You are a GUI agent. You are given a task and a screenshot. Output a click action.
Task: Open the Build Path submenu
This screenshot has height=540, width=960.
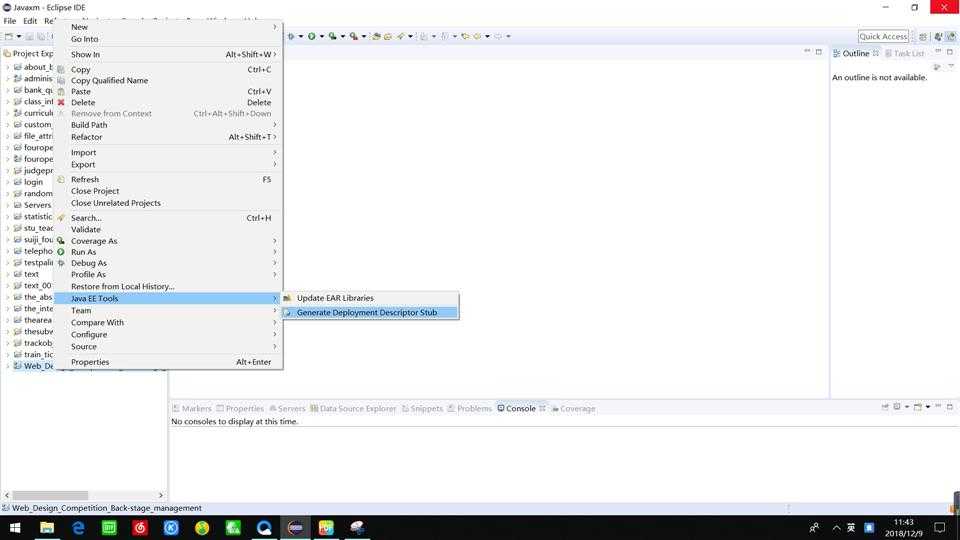click(x=168, y=125)
